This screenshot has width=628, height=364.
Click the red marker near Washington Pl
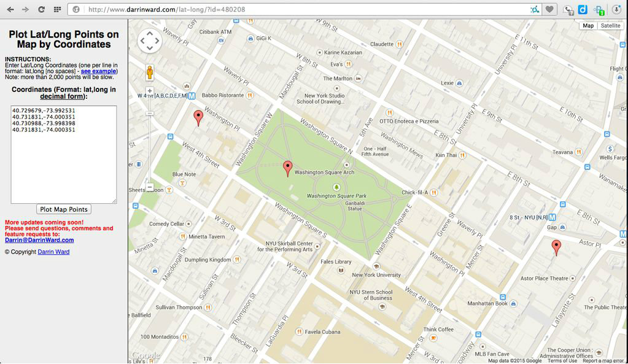click(198, 118)
